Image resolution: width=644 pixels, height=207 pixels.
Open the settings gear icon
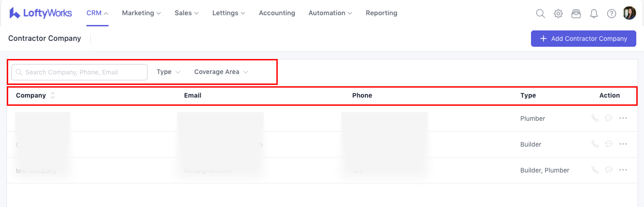pos(558,13)
